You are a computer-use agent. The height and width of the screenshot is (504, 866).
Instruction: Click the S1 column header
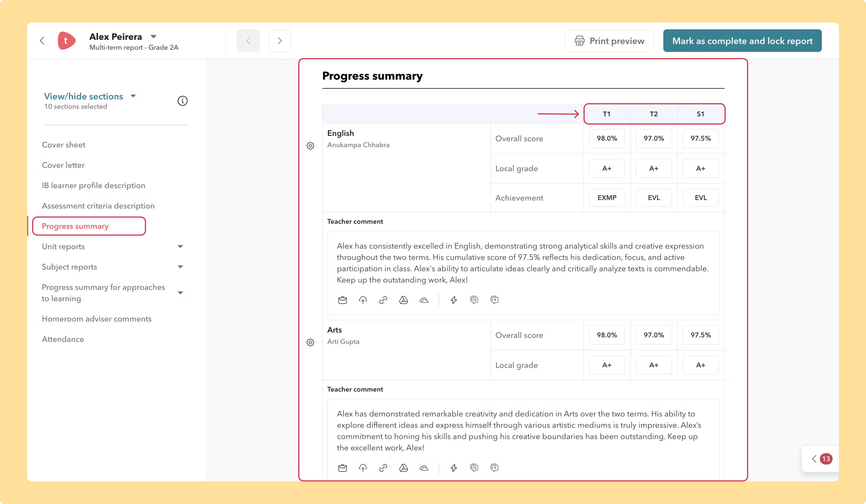[x=700, y=114]
